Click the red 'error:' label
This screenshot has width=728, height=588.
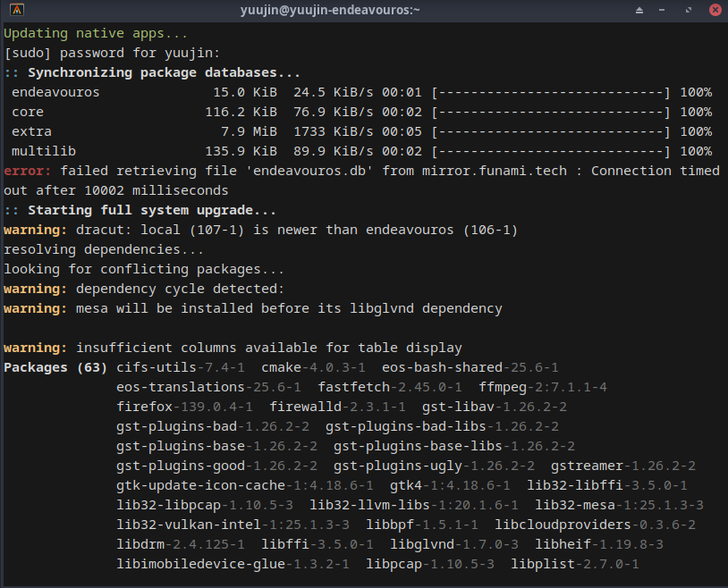28,171
